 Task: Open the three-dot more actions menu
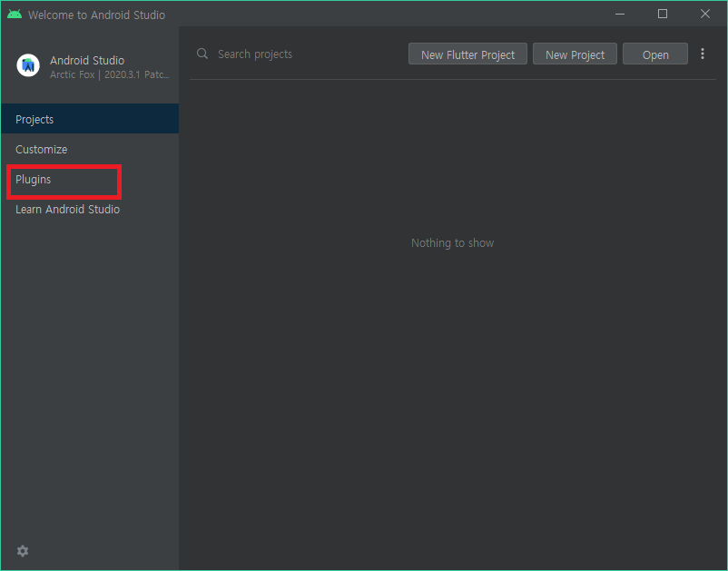point(703,54)
